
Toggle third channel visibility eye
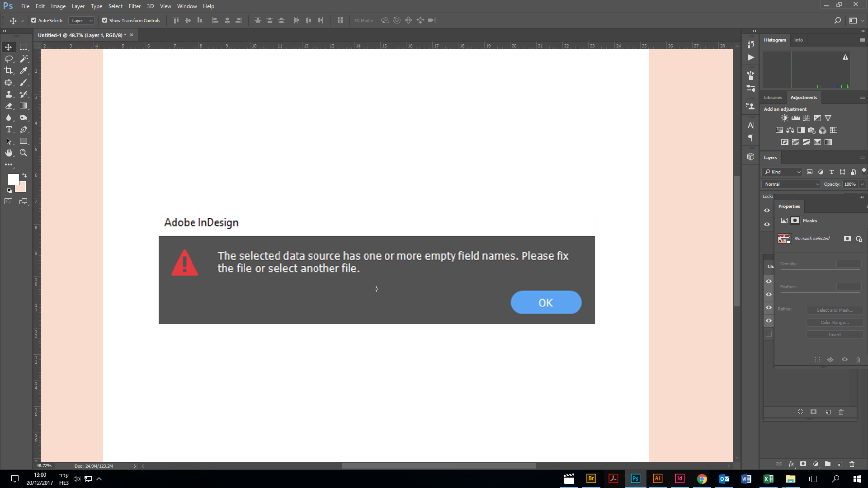pyautogui.click(x=769, y=307)
